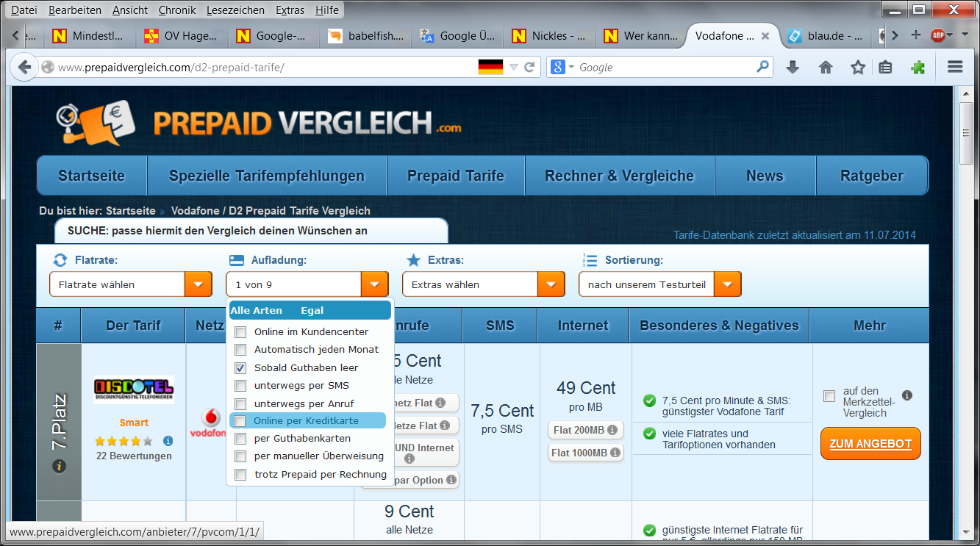
Task: Click the Google search engine icon
Action: point(558,67)
